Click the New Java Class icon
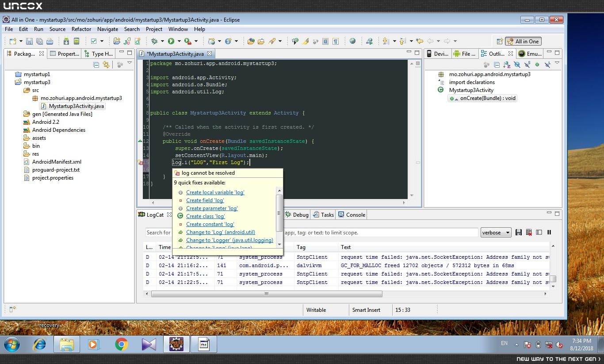Image resolution: width=604 pixels, height=364 pixels. pos(138,41)
